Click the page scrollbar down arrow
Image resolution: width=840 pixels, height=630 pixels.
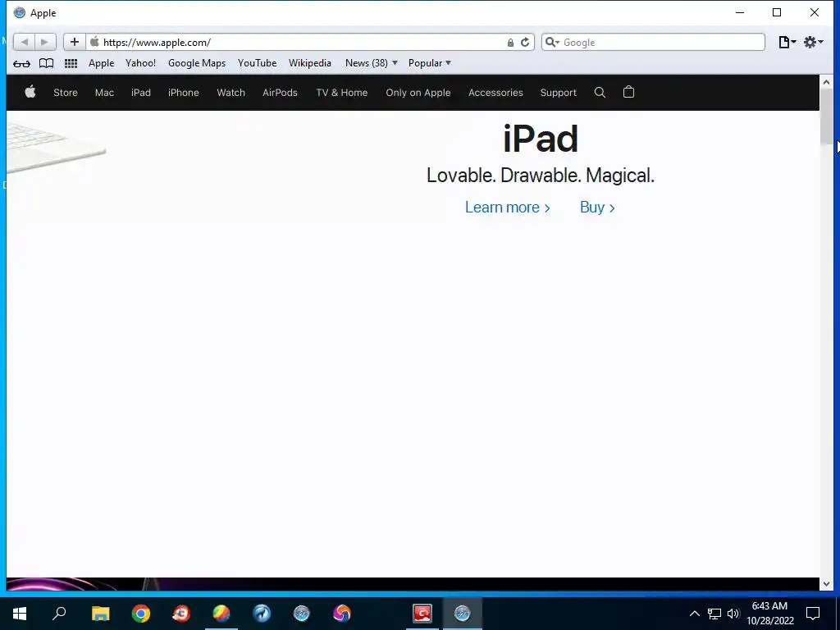point(826,584)
